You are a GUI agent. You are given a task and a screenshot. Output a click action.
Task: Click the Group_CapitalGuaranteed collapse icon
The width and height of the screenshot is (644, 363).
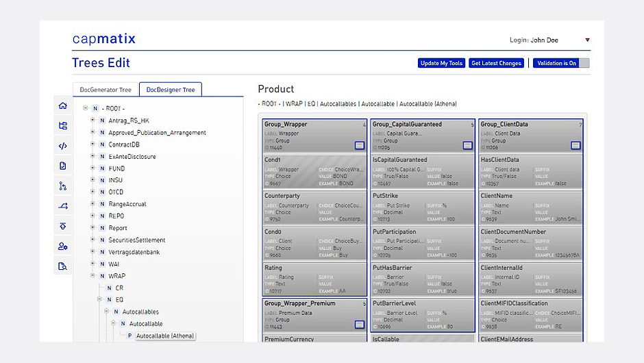pos(467,145)
